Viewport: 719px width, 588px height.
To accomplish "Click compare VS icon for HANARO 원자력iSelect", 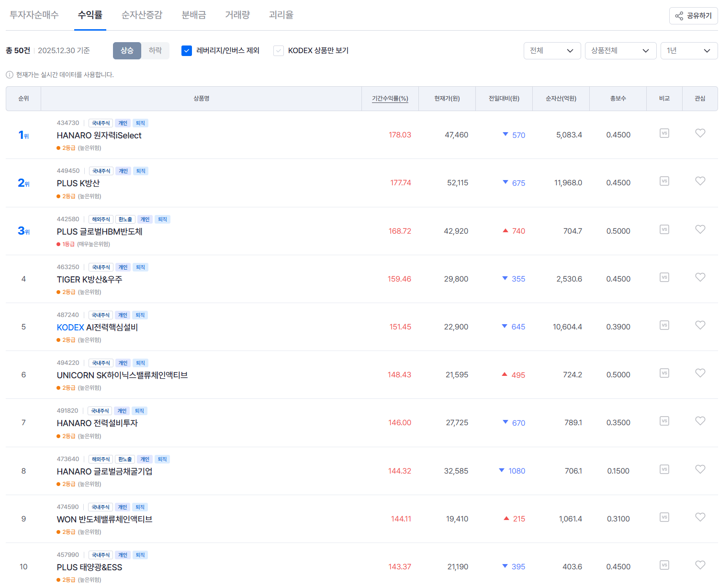I will click(x=664, y=133).
